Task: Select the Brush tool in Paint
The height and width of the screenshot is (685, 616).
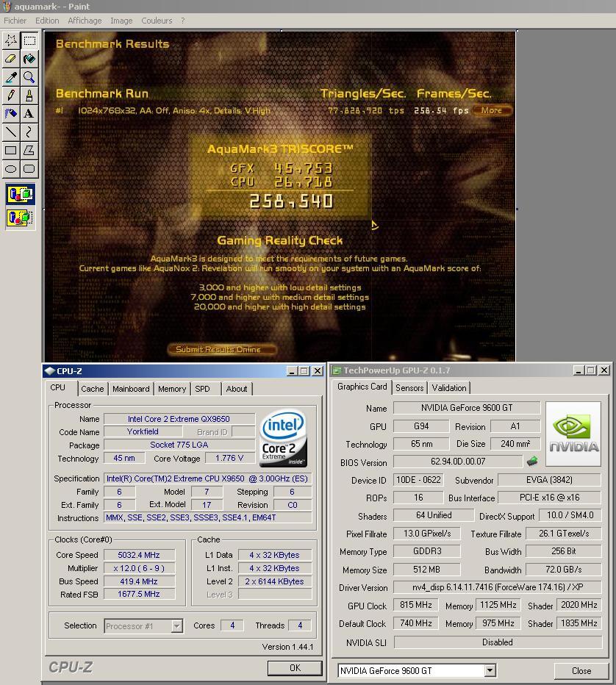Action: click(29, 96)
